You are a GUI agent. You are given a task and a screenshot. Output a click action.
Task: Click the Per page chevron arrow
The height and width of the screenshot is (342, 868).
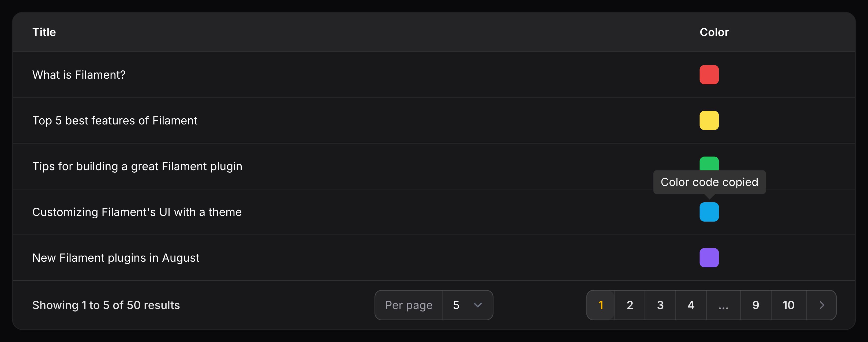click(477, 305)
